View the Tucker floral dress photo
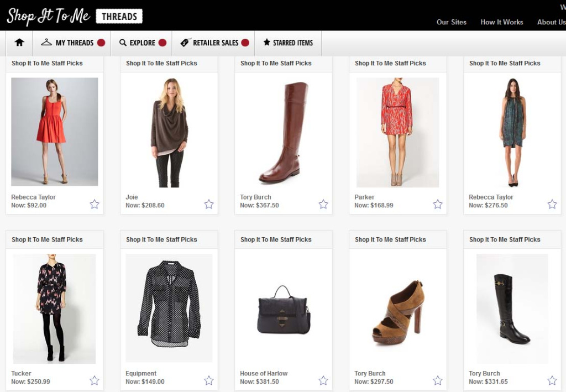The height and width of the screenshot is (392, 566). coord(55,309)
